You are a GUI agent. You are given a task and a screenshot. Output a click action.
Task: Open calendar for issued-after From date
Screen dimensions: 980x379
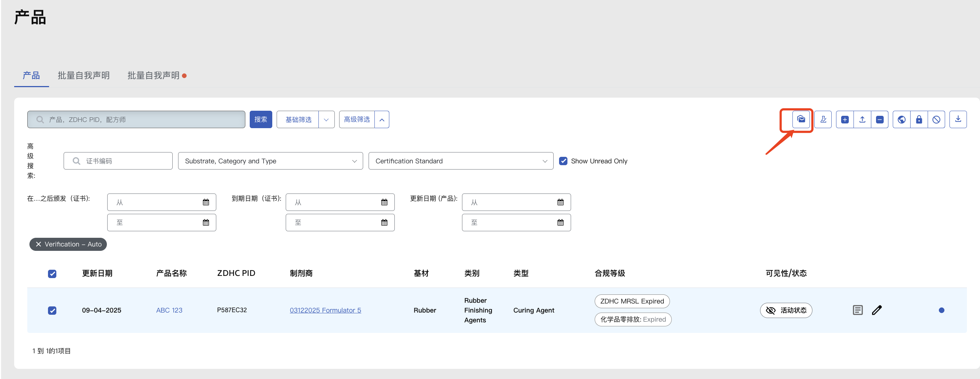pos(206,203)
